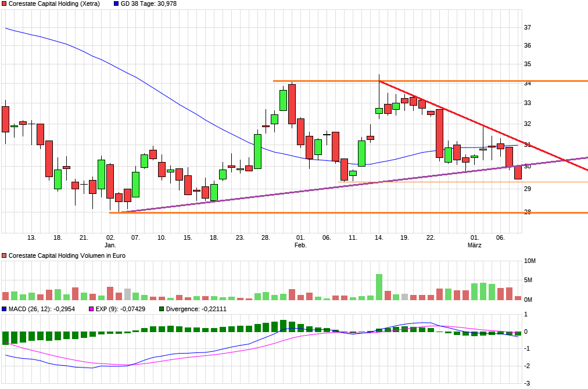Click the red Corestate Capital Holding legend icon

point(4,5)
